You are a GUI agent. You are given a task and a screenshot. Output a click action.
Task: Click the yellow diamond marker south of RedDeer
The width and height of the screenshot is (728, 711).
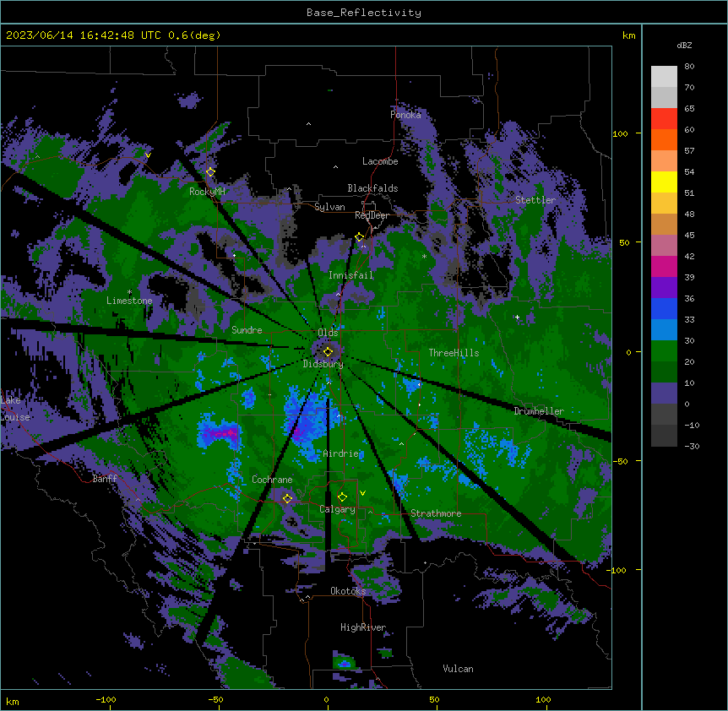point(360,237)
